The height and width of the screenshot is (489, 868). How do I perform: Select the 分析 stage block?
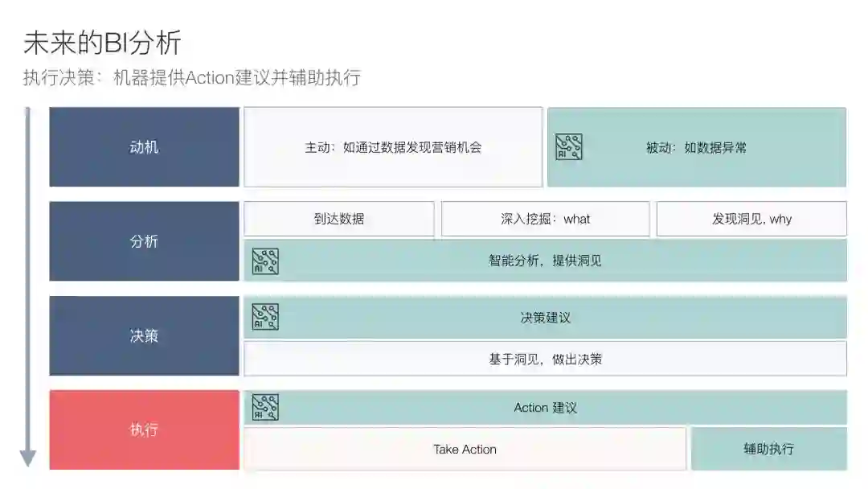[144, 241]
